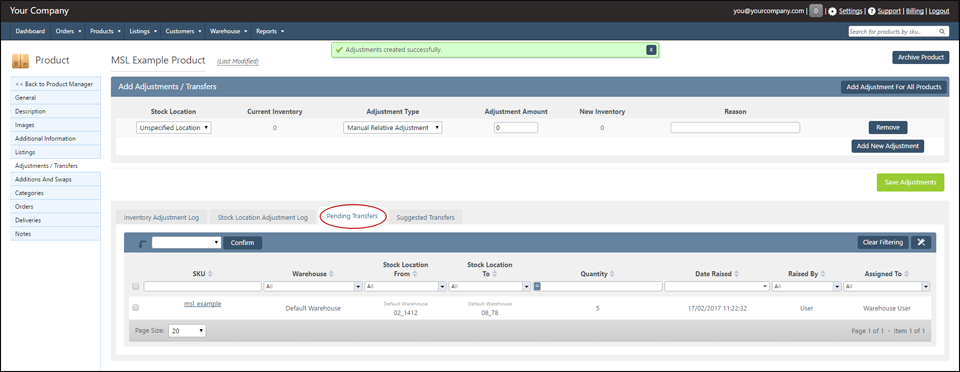Screen dimensions: 960x372
Task: Select the Pending Transfers tab
Action: 352,217
